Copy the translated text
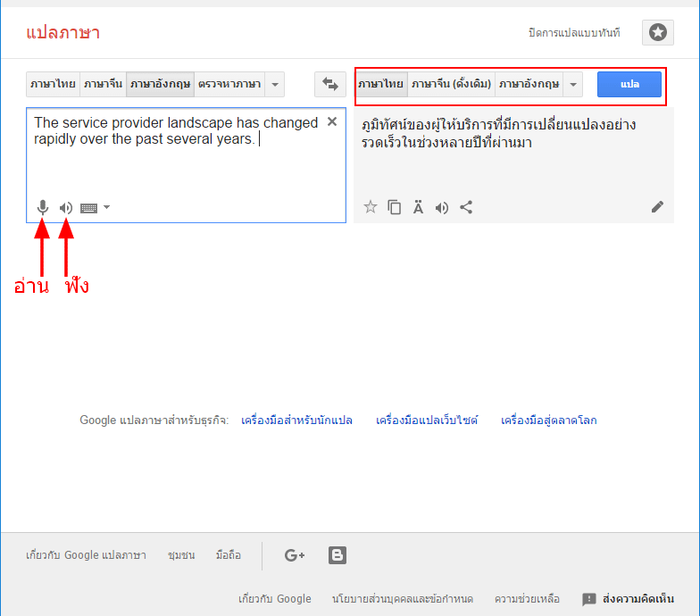Screen dimensions: 700x616 click(x=395, y=207)
